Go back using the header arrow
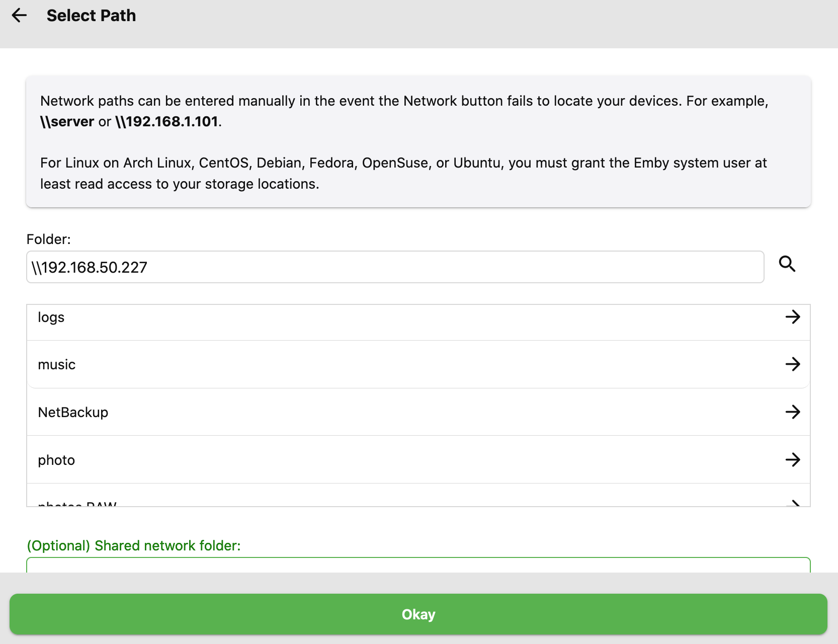The width and height of the screenshot is (838, 644). (x=19, y=16)
